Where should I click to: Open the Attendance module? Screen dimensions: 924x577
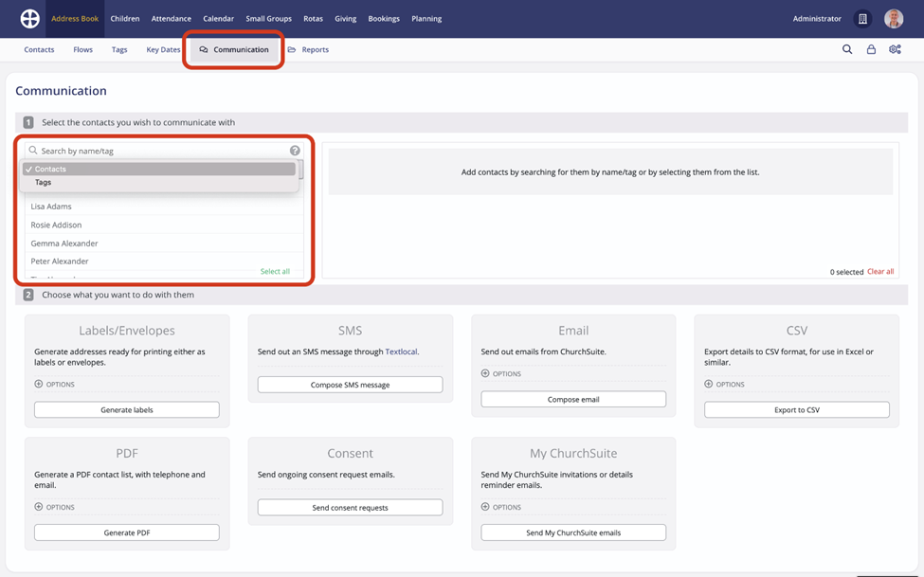click(171, 19)
